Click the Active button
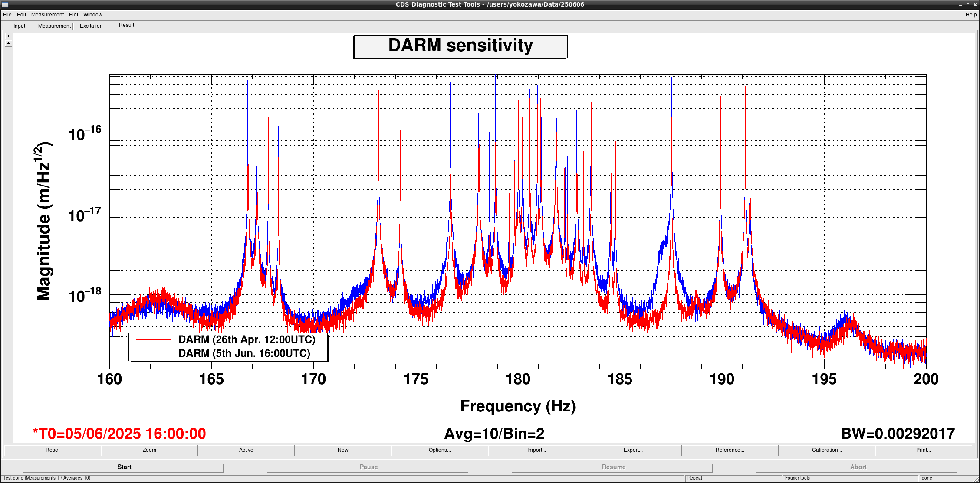The height and width of the screenshot is (483, 980). (246, 450)
